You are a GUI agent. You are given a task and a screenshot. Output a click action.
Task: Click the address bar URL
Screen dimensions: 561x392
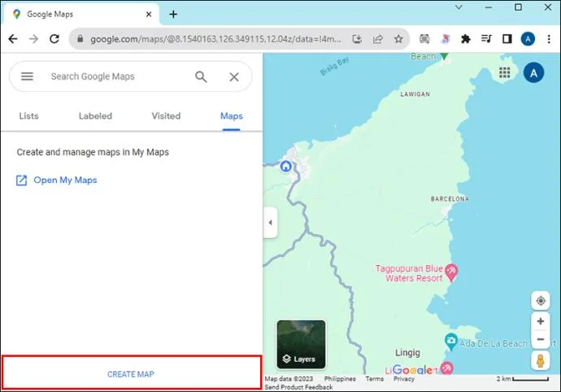tap(215, 39)
